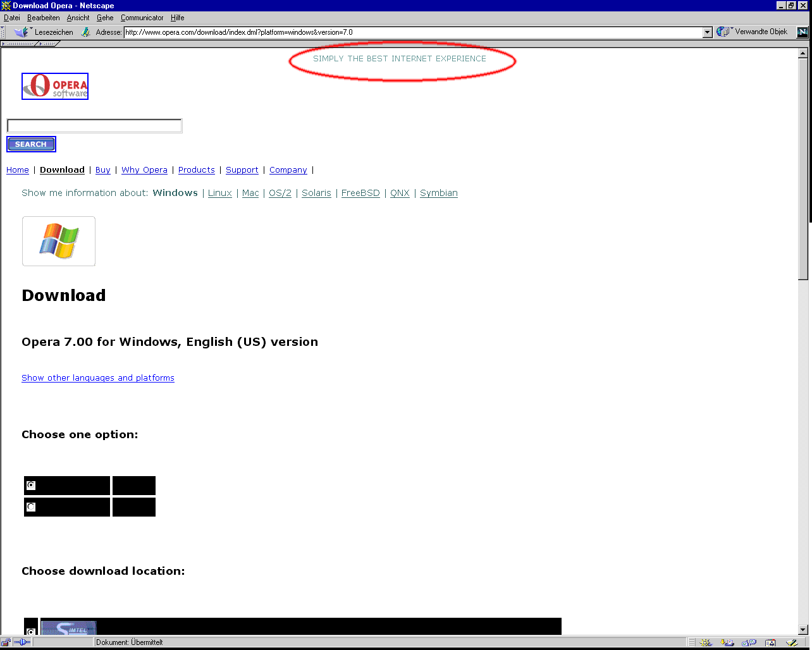Open the Address Book component icon
812x650 pixels.
coord(770,642)
